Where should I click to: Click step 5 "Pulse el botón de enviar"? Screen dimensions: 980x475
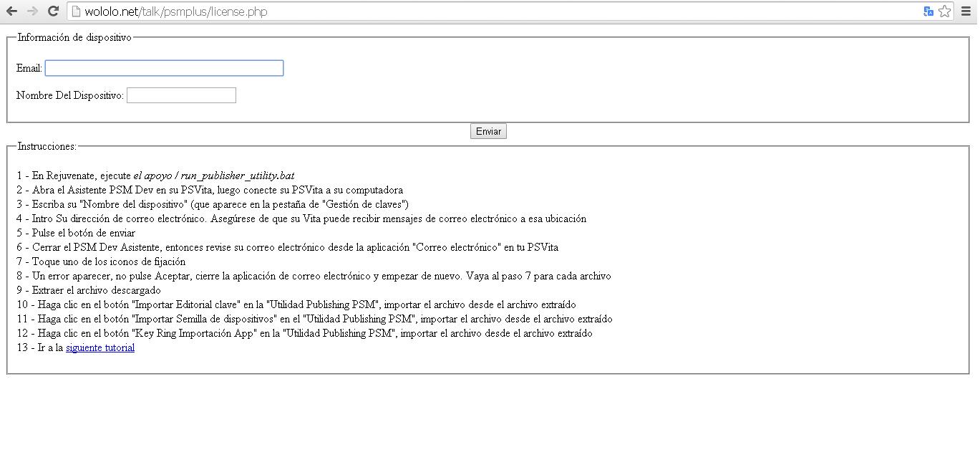[x=76, y=233]
